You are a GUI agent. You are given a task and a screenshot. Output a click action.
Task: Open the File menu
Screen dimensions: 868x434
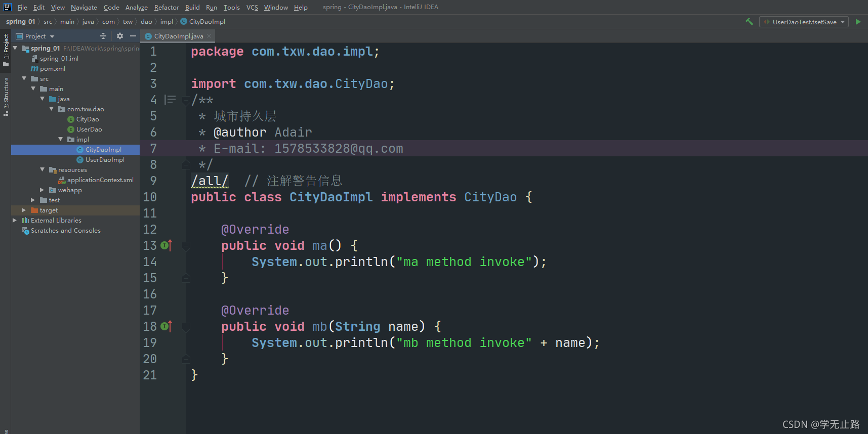coord(22,7)
